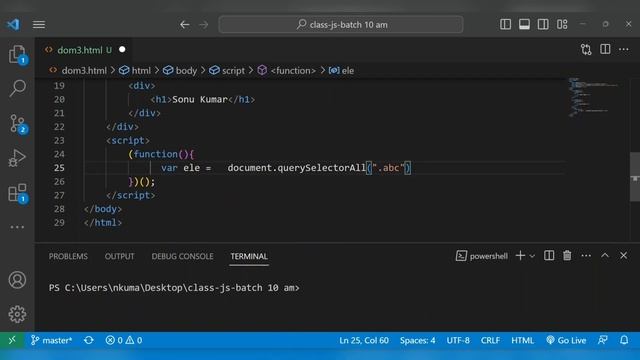Click html in the breadcrumb

pos(141,71)
